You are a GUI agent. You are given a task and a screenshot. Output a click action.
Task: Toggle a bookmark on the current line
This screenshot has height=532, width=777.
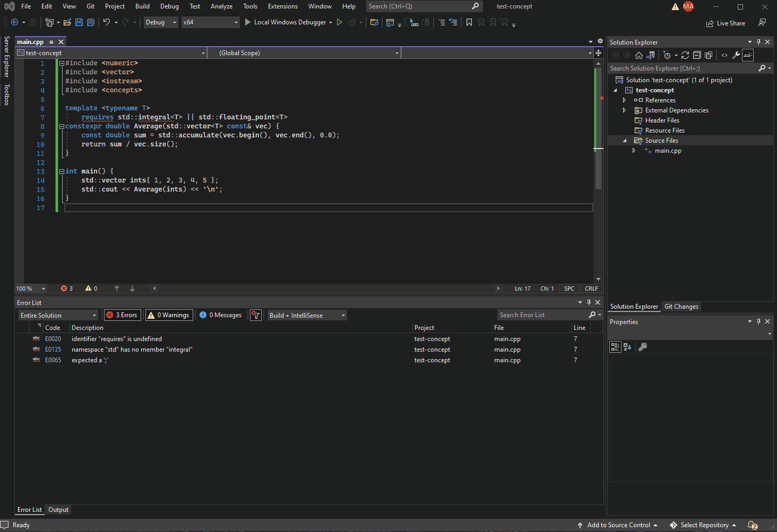coord(469,22)
